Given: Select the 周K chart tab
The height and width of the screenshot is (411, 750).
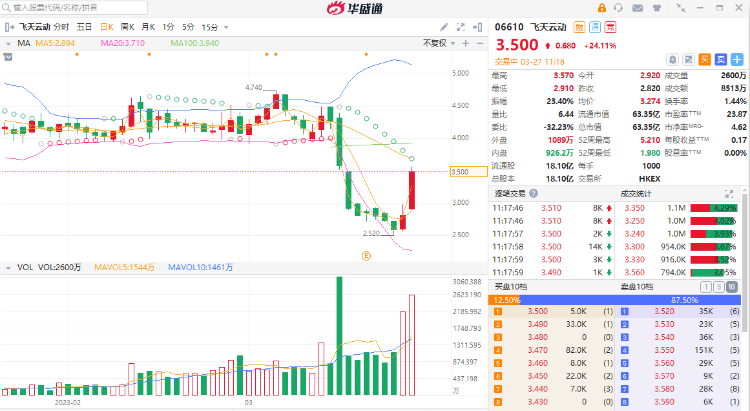Looking at the screenshot, I should (x=127, y=27).
